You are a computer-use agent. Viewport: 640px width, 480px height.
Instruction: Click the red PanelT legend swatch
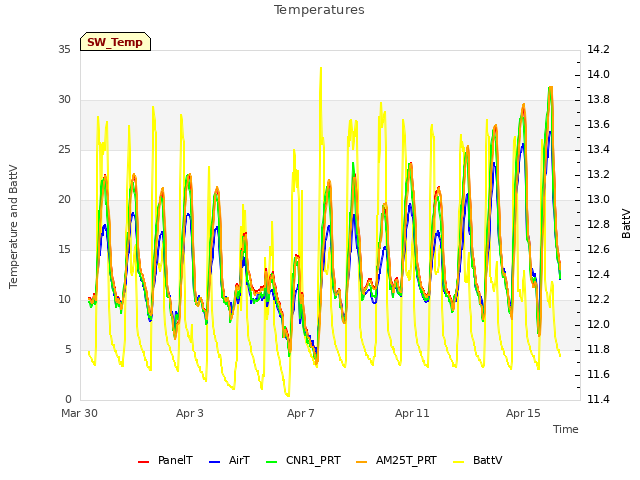click(x=144, y=462)
